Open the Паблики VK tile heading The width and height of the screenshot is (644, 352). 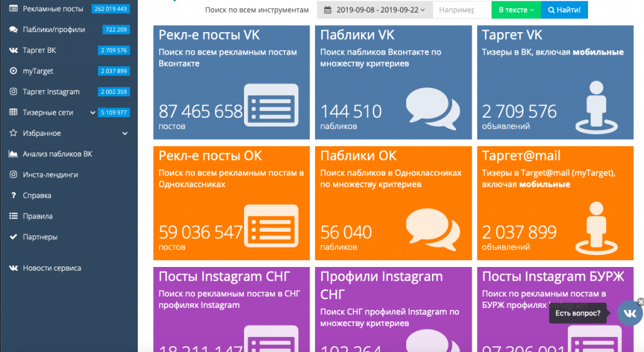click(x=357, y=35)
